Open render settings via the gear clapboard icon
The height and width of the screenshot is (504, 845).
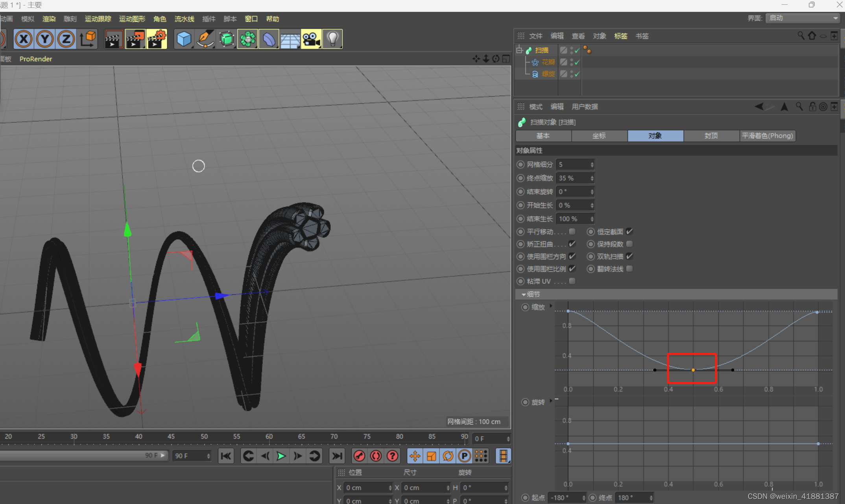click(x=157, y=39)
